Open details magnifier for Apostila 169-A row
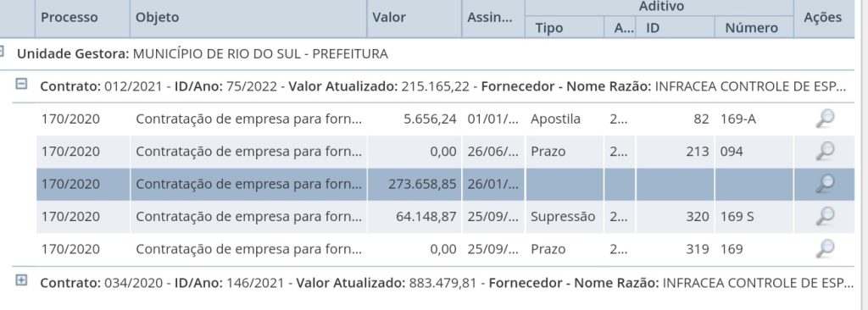 [x=825, y=119]
